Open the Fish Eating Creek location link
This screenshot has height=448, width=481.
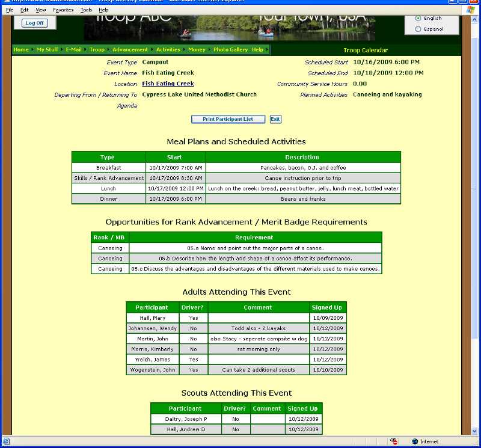point(168,84)
